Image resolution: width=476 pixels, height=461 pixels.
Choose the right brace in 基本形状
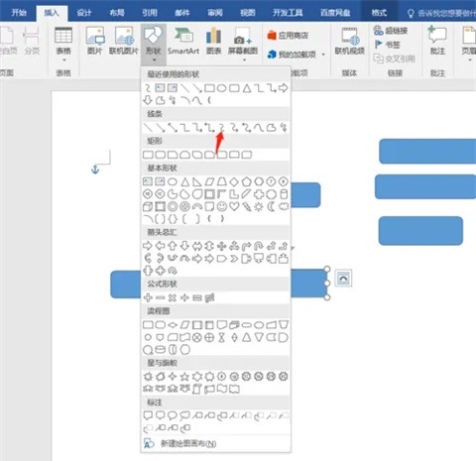coord(222,219)
